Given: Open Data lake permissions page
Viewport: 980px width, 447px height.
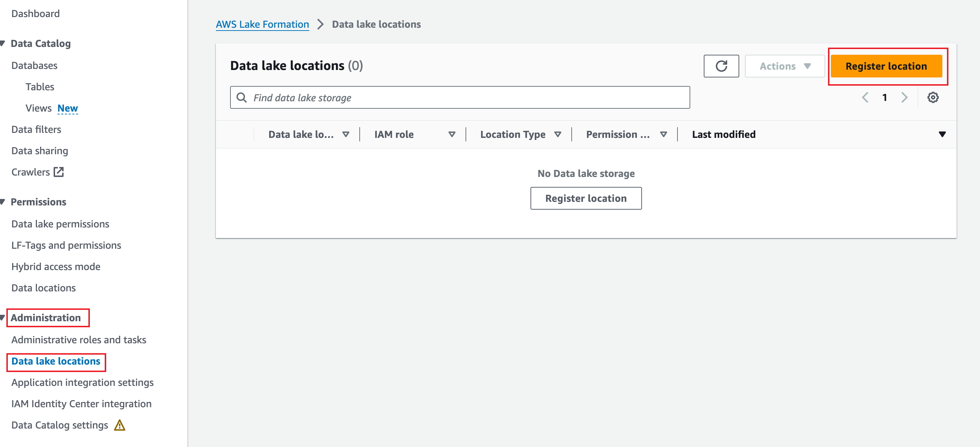Looking at the screenshot, I should pyautogui.click(x=60, y=224).
